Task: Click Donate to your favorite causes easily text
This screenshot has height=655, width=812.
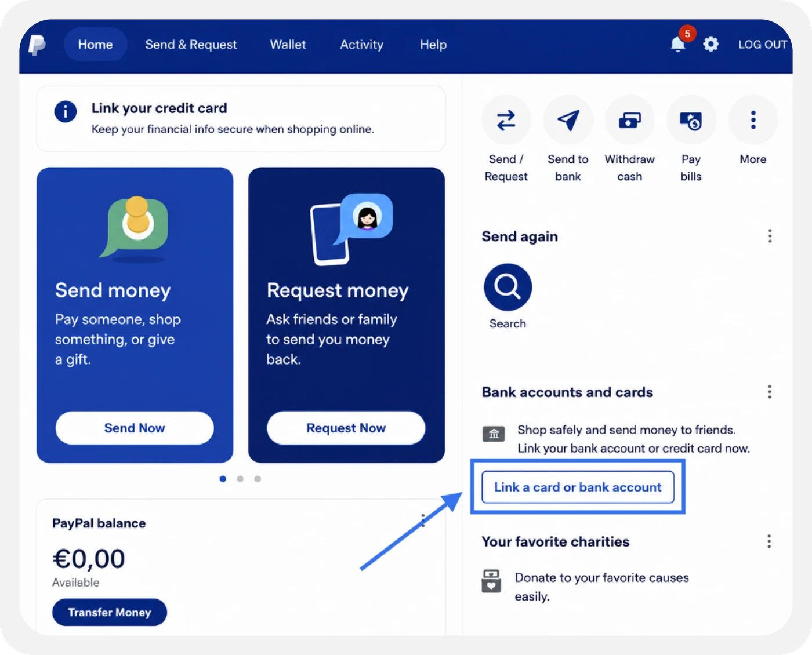Action: click(602, 587)
